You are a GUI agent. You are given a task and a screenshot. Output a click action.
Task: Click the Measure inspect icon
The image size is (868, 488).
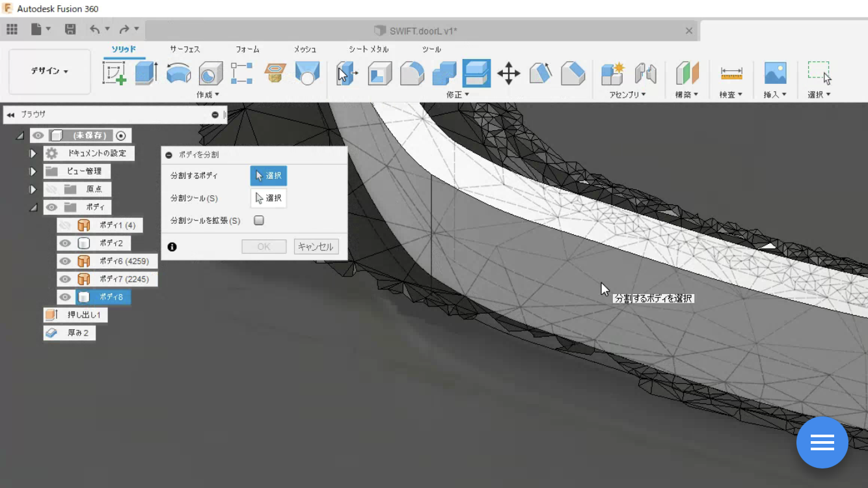point(731,73)
